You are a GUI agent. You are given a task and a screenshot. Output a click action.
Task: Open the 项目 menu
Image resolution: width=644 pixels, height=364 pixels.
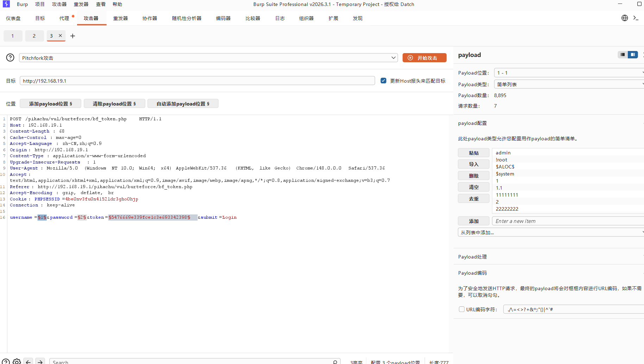[x=40, y=4]
